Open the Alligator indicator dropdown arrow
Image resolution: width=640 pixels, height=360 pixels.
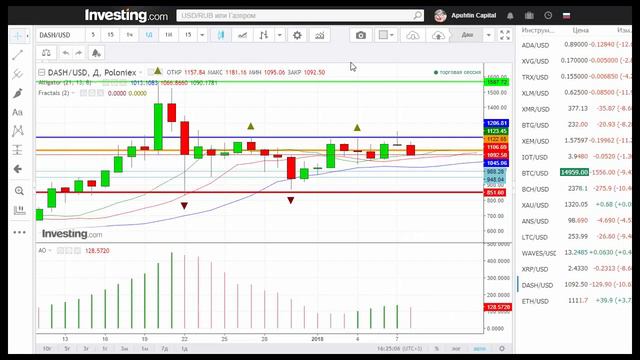tap(96, 83)
